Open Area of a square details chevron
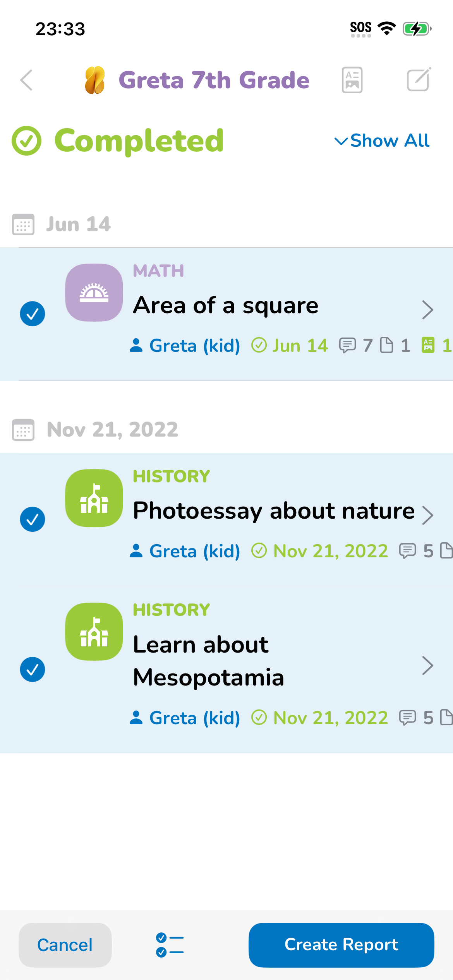The height and width of the screenshot is (980, 453). pyautogui.click(x=427, y=310)
